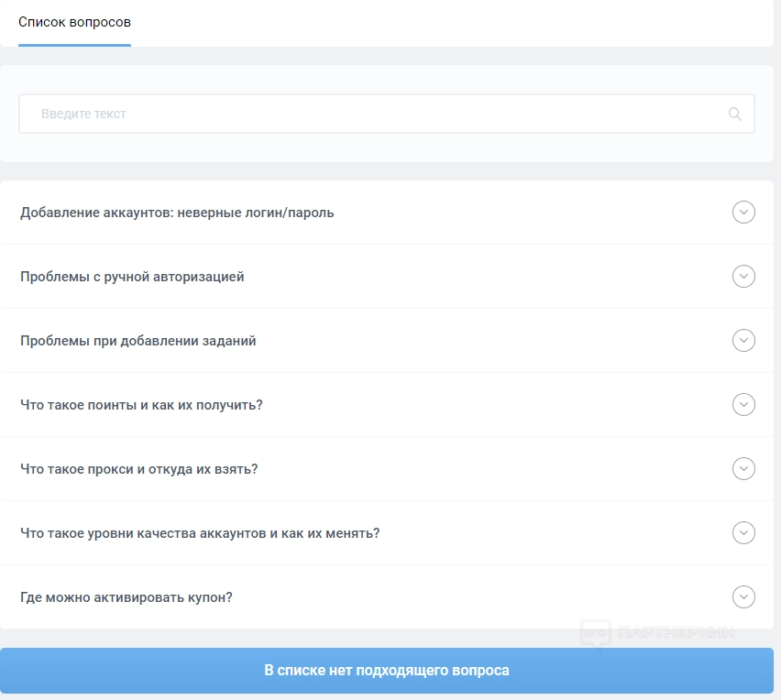Select text Проблемы при добавлении заданий
This screenshot has width=781, height=700.
click(138, 341)
